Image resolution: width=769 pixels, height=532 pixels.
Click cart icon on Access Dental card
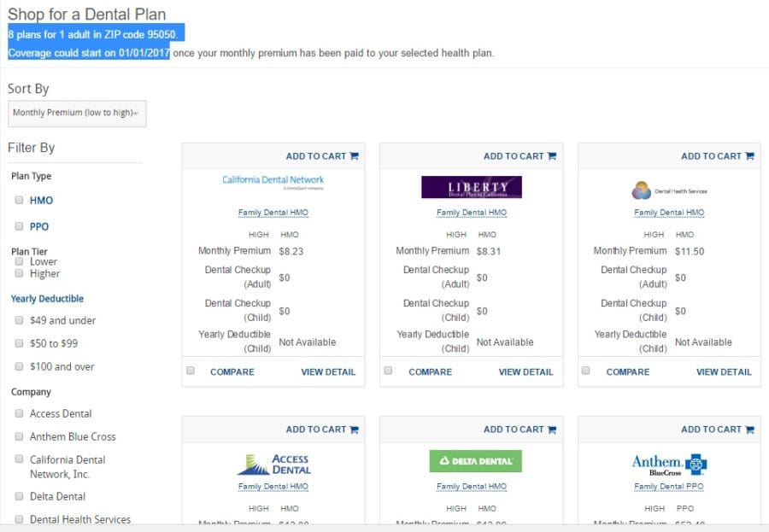[354, 430]
